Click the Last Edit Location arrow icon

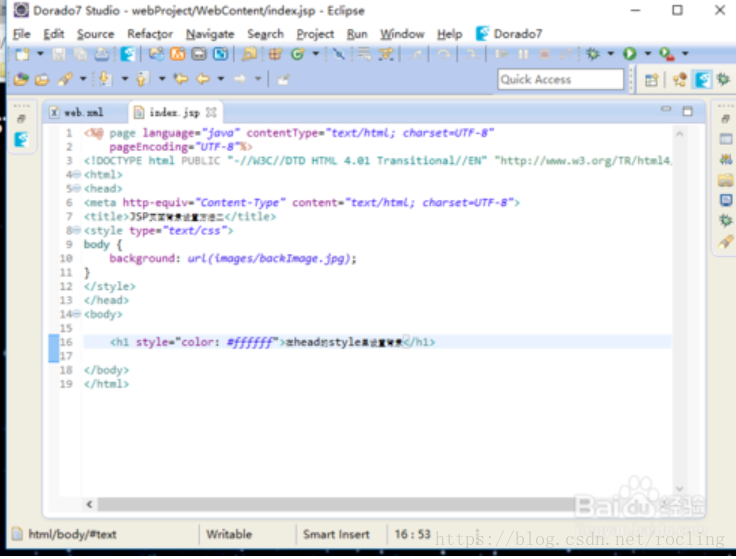[181, 79]
